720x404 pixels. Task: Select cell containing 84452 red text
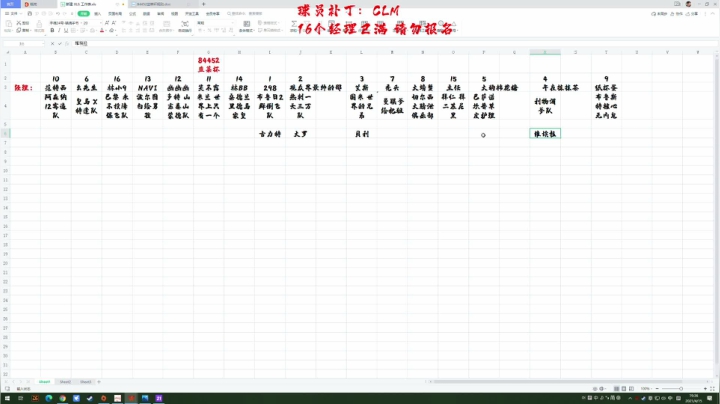click(x=208, y=65)
